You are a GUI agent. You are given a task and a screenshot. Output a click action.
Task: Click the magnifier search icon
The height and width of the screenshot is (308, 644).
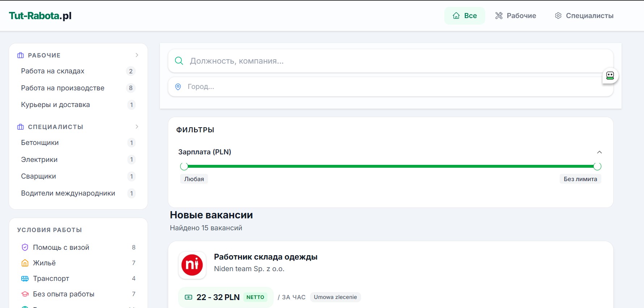pos(179,61)
